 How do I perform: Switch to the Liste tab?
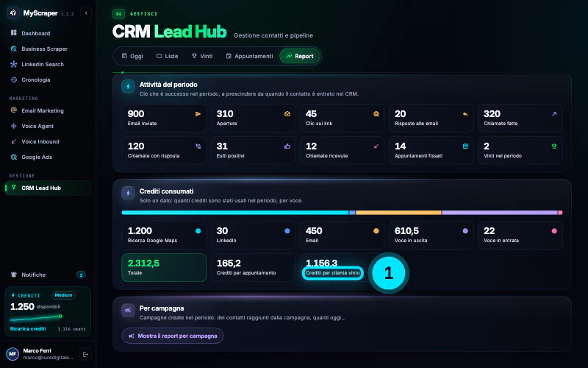[x=168, y=56]
